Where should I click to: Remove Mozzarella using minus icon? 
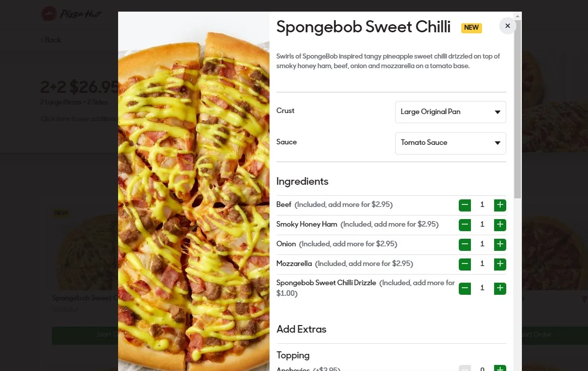465,264
